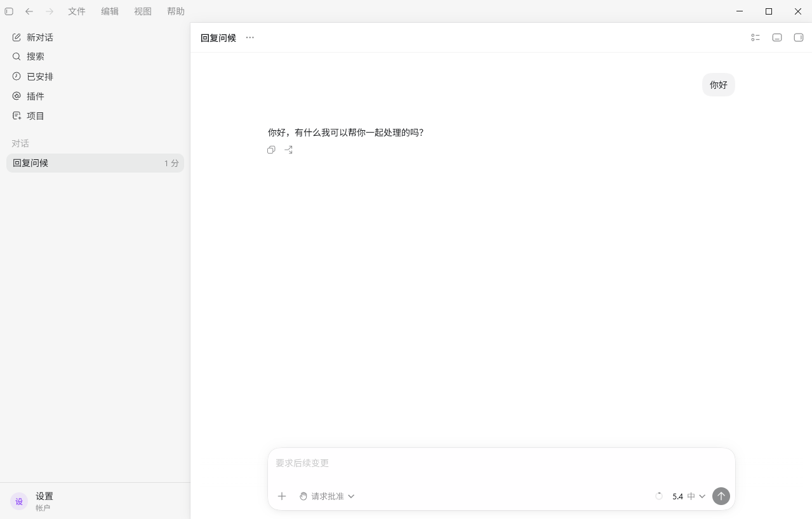Click the plus icon to add attachment

(282, 496)
